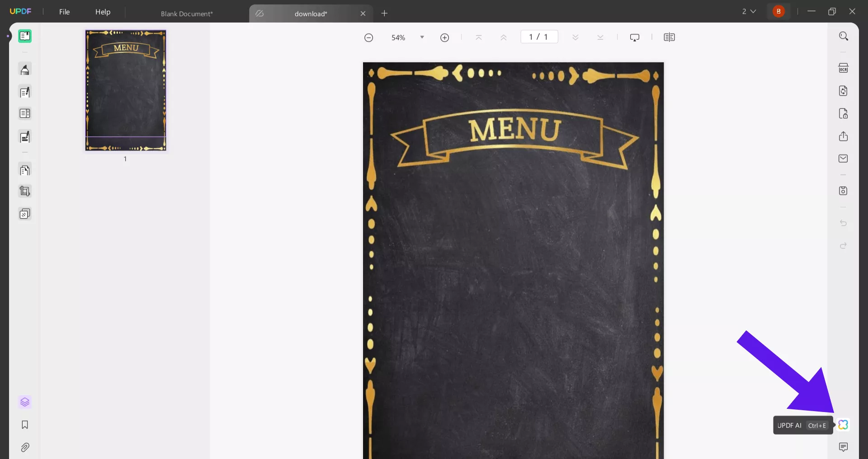Image resolution: width=868 pixels, height=459 pixels.
Task: Open the Fill and Sign tool
Action: tap(25, 136)
